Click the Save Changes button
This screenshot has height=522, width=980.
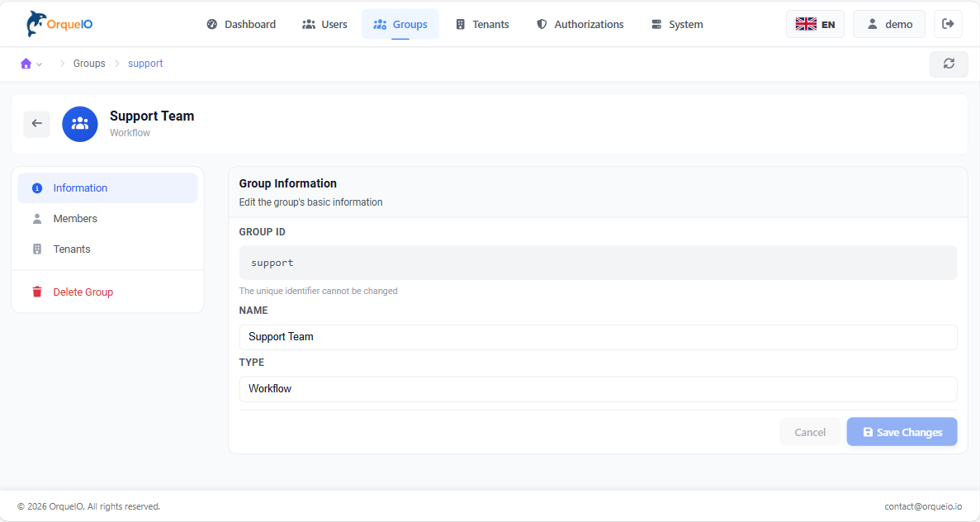pos(902,431)
